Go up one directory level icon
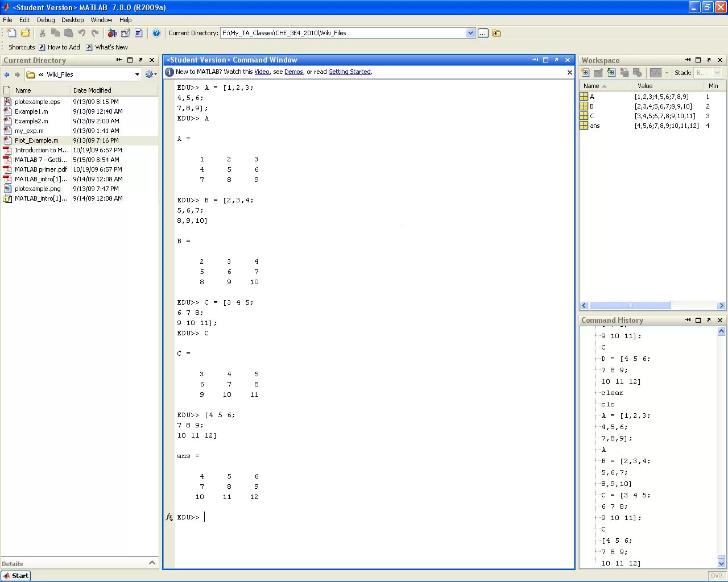 497,33
